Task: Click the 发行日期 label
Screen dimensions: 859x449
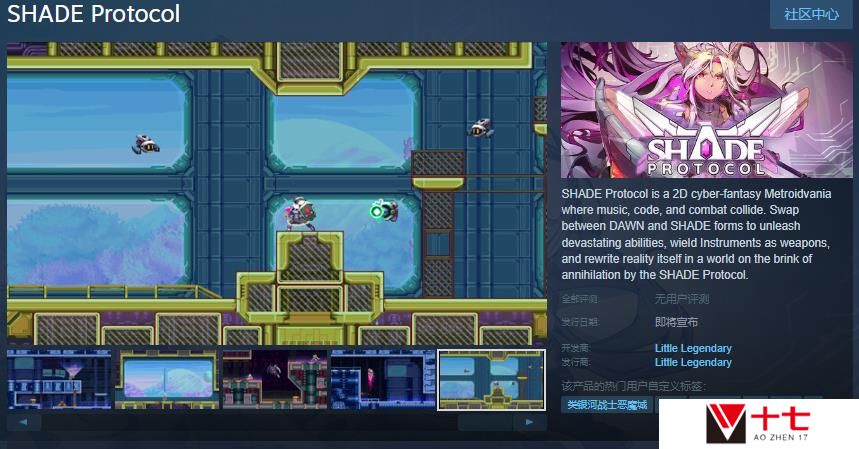Action: point(580,322)
